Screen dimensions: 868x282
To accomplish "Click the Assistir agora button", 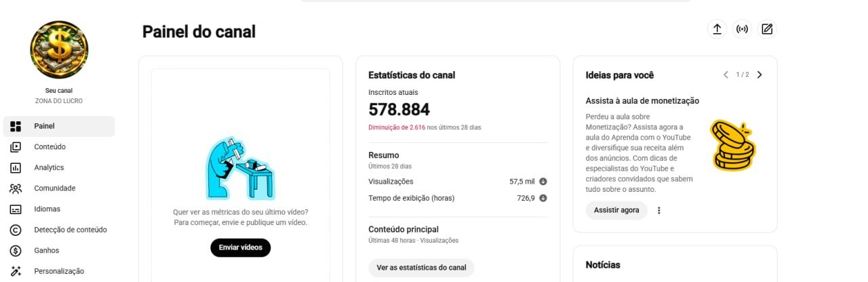I will pyautogui.click(x=616, y=210).
